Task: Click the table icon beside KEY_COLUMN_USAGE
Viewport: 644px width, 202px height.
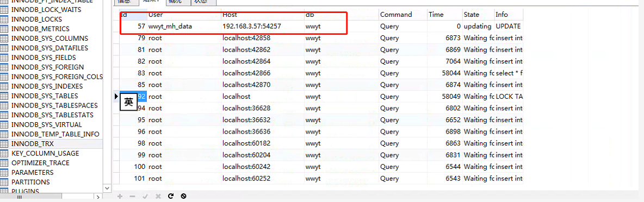Action: tap(4, 153)
